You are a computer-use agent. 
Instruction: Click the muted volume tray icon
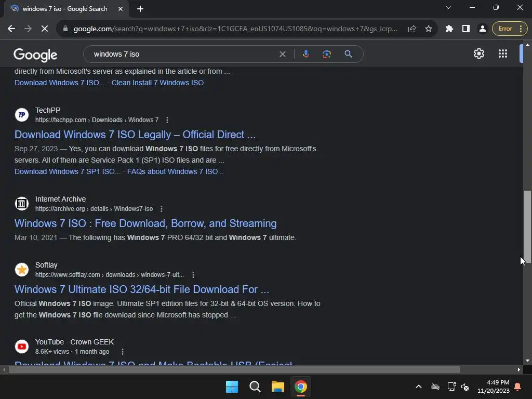point(465,387)
